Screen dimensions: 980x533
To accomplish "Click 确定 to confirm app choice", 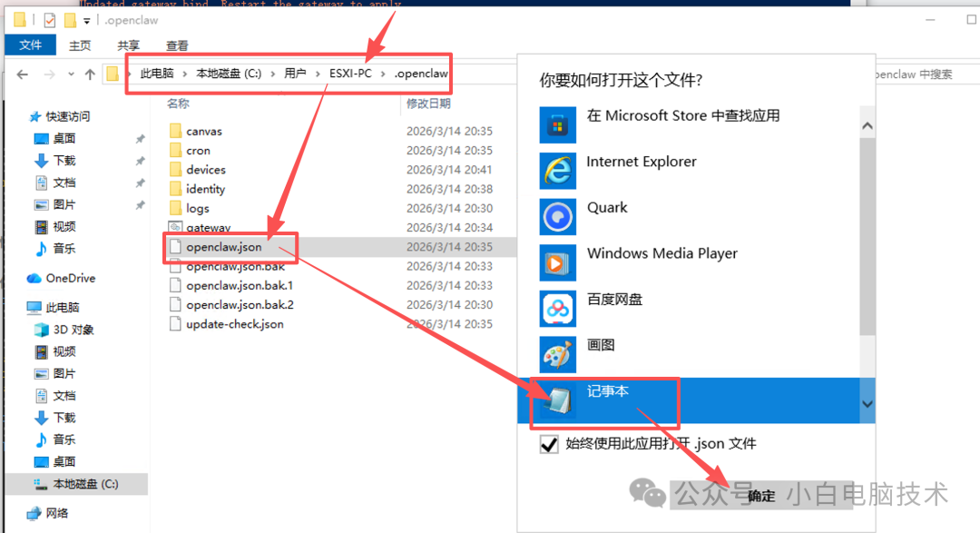I will [761, 496].
